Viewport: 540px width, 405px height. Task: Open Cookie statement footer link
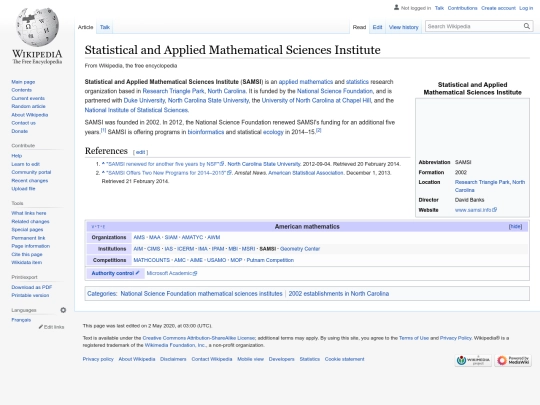(344, 359)
